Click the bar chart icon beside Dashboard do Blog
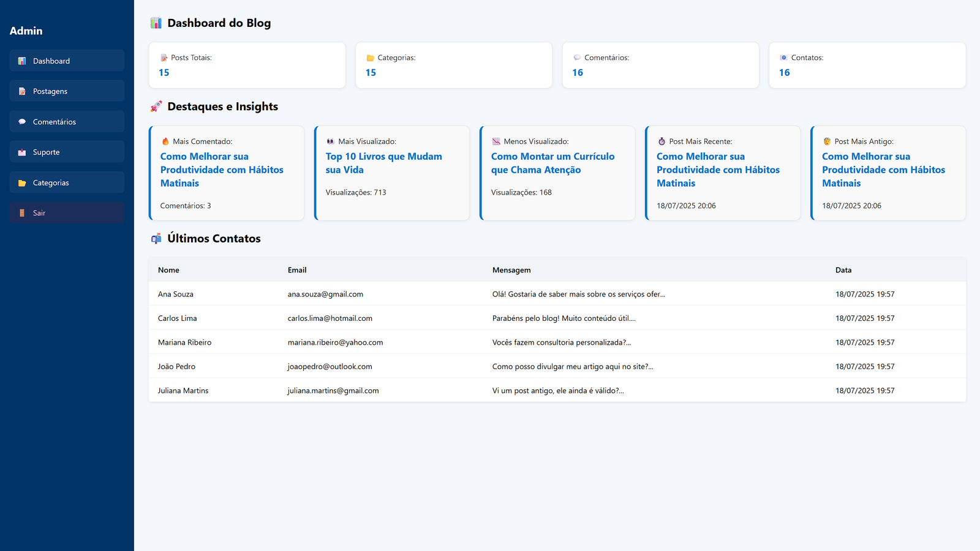The width and height of the screenshot is (980, 551). (156, 22)
